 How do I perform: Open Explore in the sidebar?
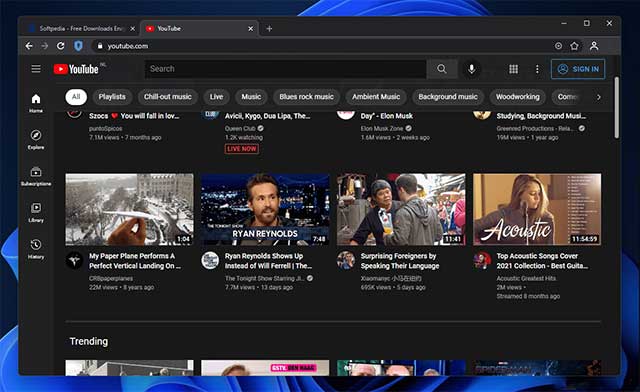click(36, 139)
